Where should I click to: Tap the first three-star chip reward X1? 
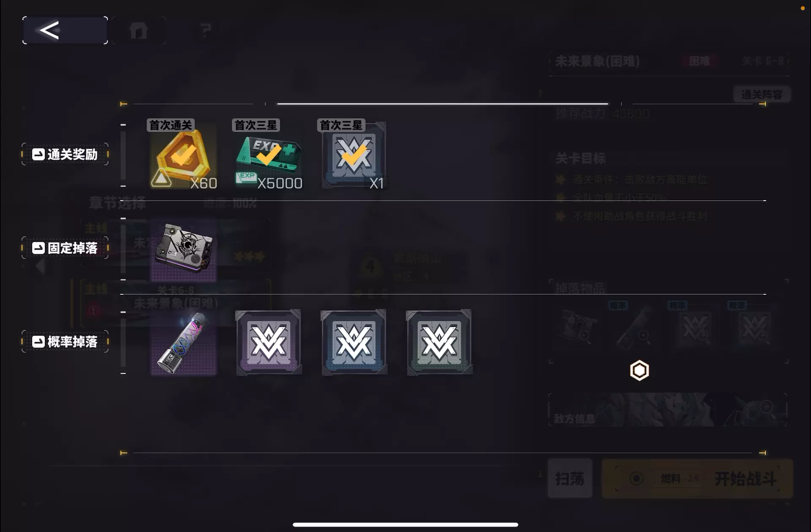[354, 155]
